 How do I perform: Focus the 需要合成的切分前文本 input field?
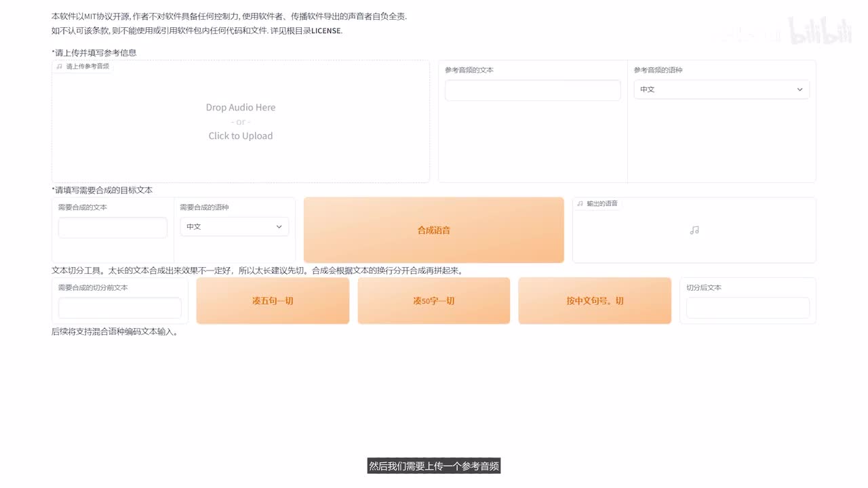point(119,308)
